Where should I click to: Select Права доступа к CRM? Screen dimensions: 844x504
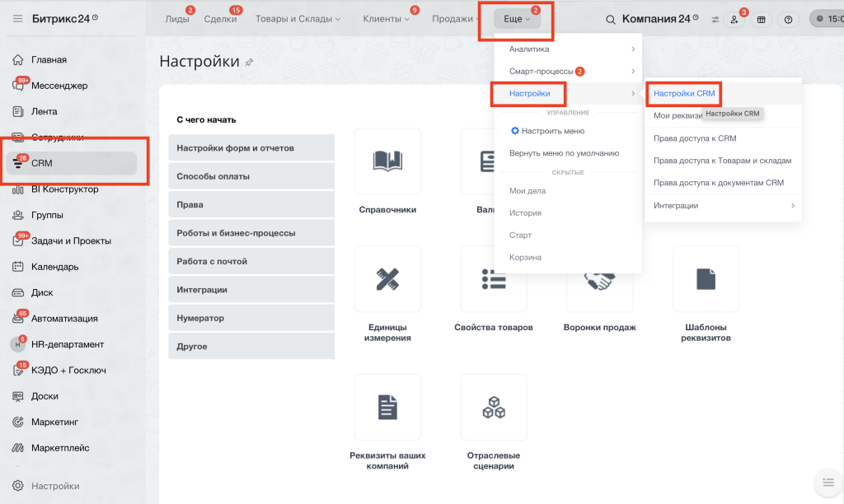pyautogui.click(x=695, y=138)
